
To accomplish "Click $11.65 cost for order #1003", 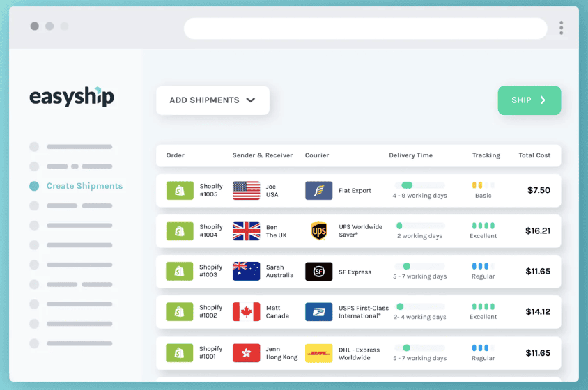I will point(538,271).
